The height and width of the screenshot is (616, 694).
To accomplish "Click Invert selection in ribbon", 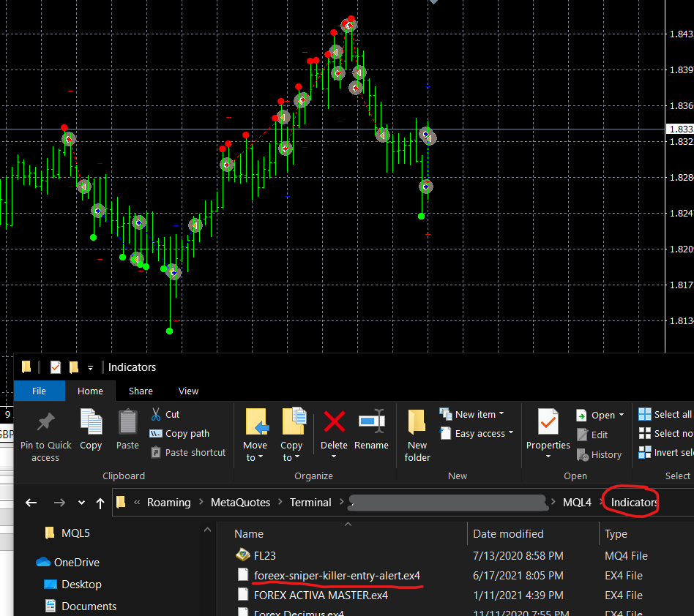I will 665,452.
